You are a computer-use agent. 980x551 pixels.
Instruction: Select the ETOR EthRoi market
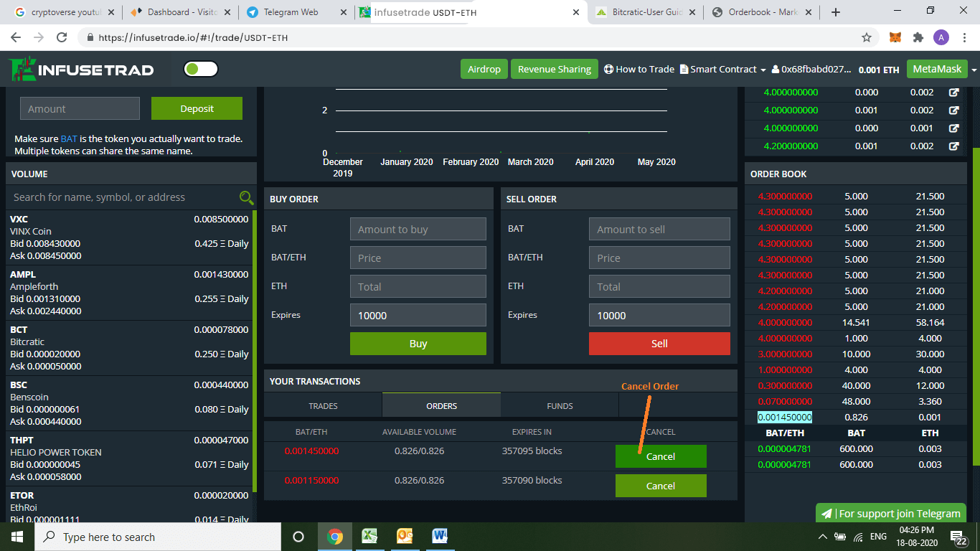point(129,506)
